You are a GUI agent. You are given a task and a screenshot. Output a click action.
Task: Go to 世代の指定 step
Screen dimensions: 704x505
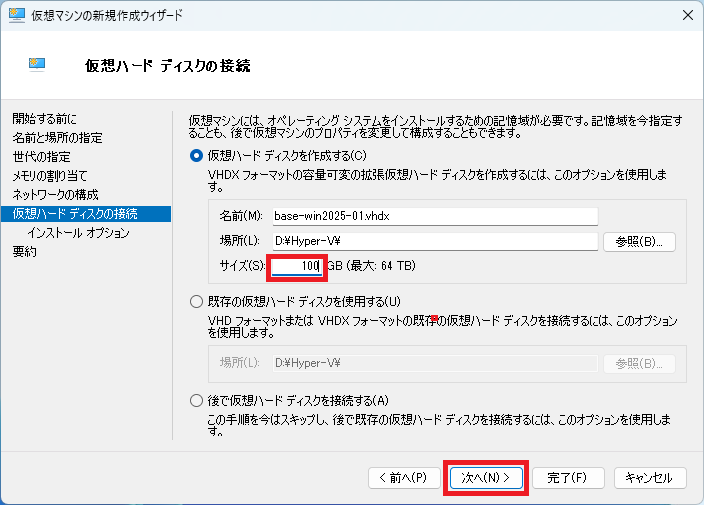click(x=41, y=157)
